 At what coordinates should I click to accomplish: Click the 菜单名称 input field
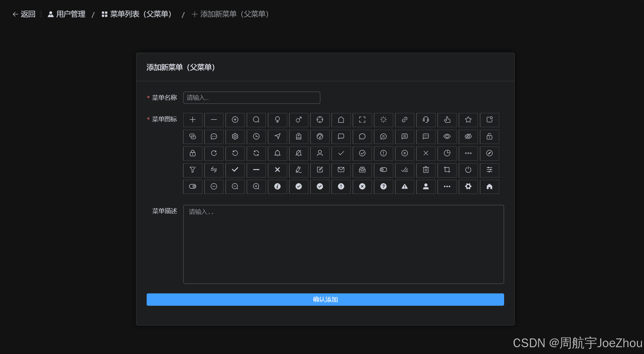(251, 98)
